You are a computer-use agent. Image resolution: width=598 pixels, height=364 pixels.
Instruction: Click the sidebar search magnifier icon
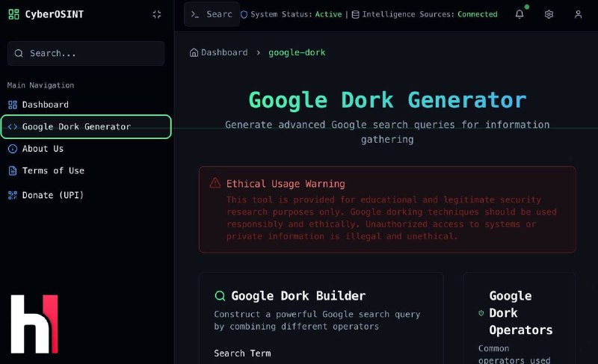(x=19, y=53)
